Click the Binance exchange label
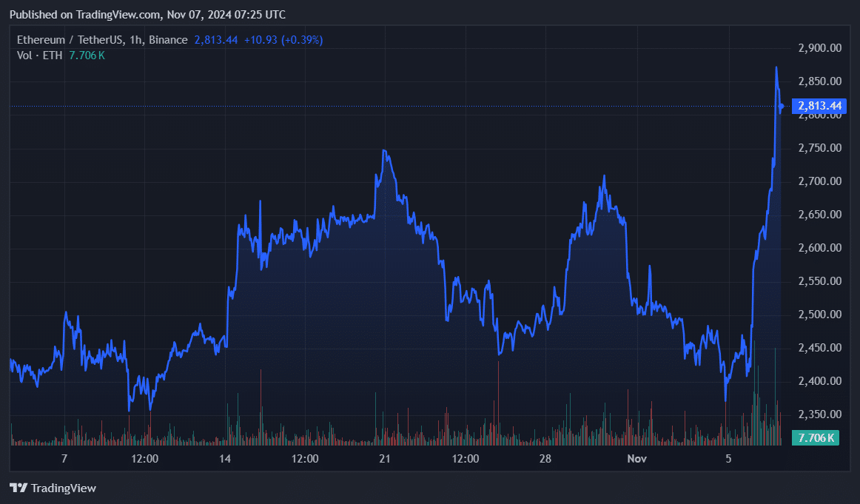Screen dimensions: 860x504 coord(167,39)
